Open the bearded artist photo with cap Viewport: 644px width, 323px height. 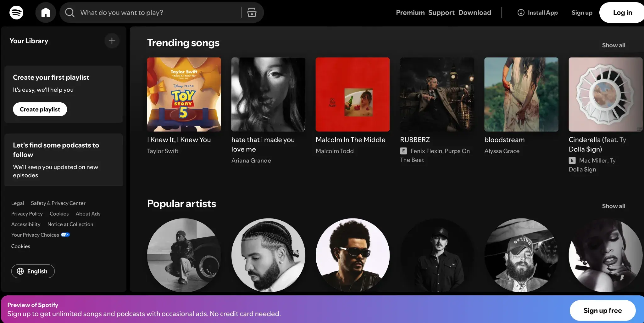[x=521, y=255]
